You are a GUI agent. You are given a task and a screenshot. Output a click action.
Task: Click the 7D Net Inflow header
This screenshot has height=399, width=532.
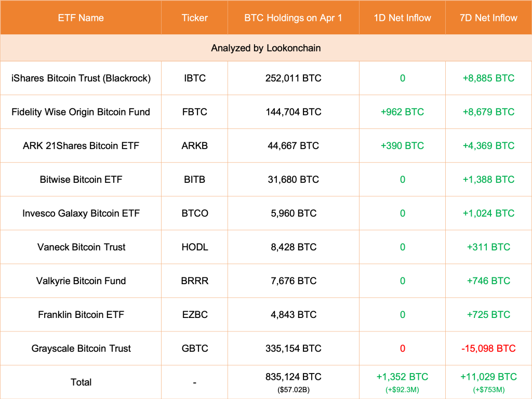(488, 18)
